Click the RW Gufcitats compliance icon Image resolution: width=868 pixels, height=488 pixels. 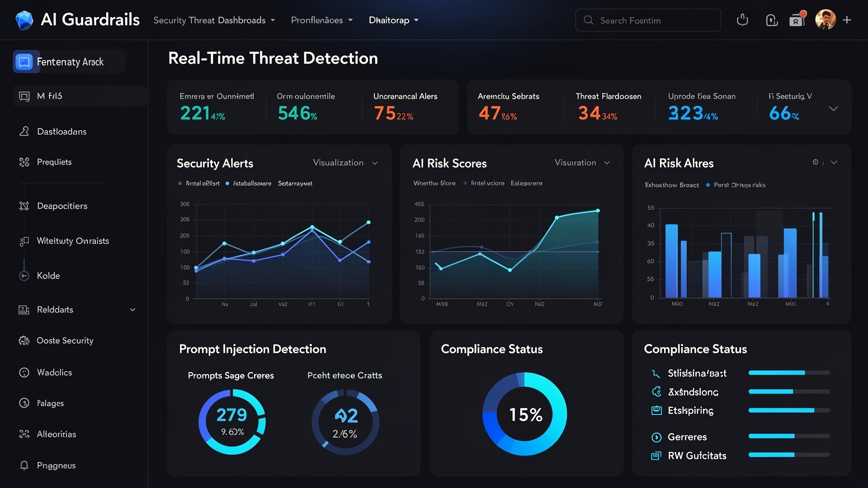point(656,455)
